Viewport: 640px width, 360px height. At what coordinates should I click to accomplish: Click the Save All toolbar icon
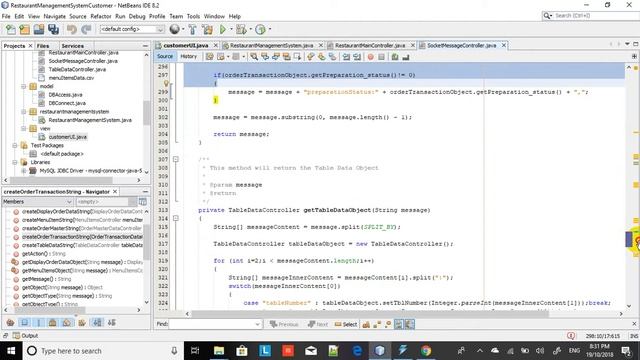click(53, 29)
